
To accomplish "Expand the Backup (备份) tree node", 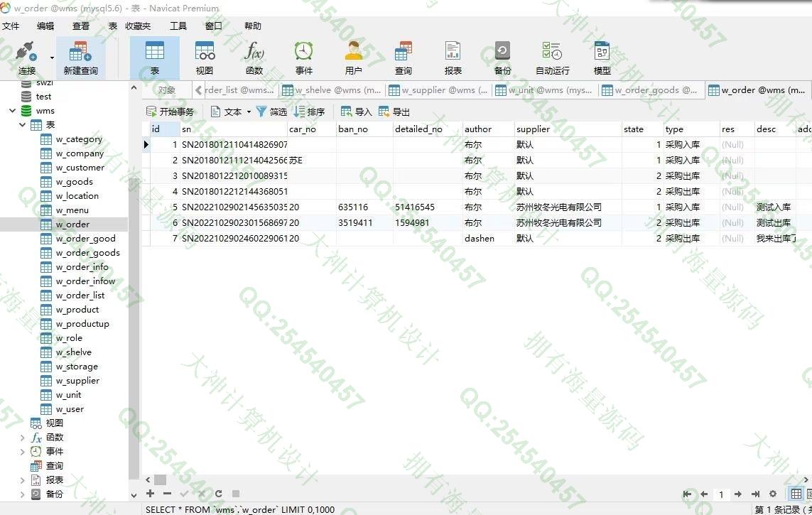I will coord(22,494).
